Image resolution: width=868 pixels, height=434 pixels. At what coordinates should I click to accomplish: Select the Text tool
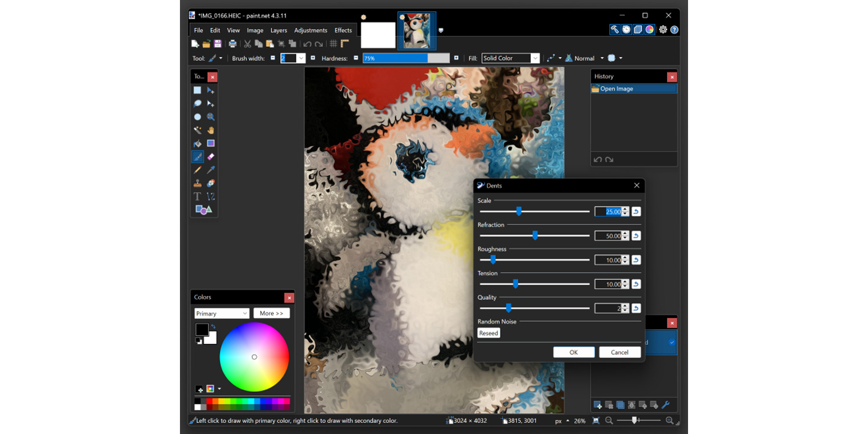click(197, 197)
